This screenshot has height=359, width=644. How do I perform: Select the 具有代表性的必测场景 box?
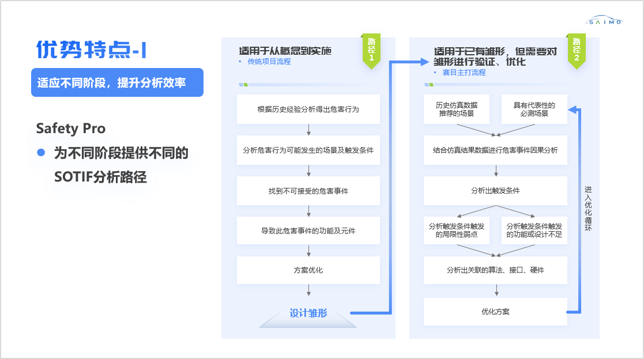534,109
